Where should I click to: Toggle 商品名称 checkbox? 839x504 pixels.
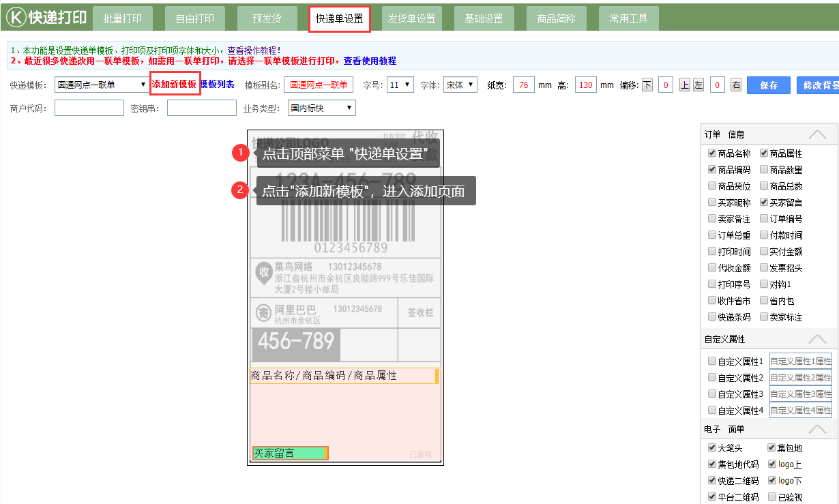pos(712,153)
